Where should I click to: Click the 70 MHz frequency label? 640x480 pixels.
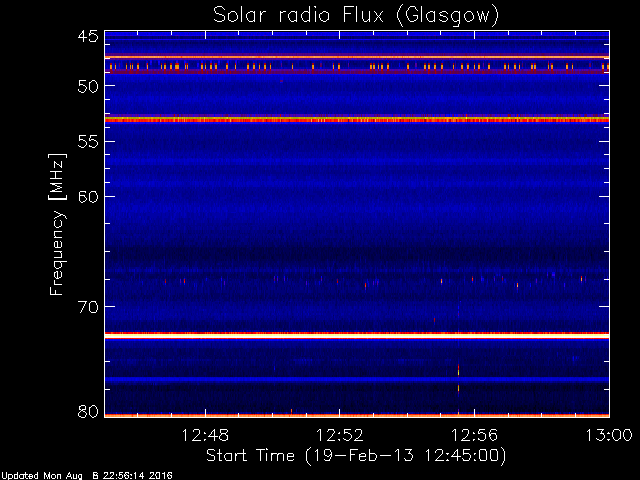point(88,307)
